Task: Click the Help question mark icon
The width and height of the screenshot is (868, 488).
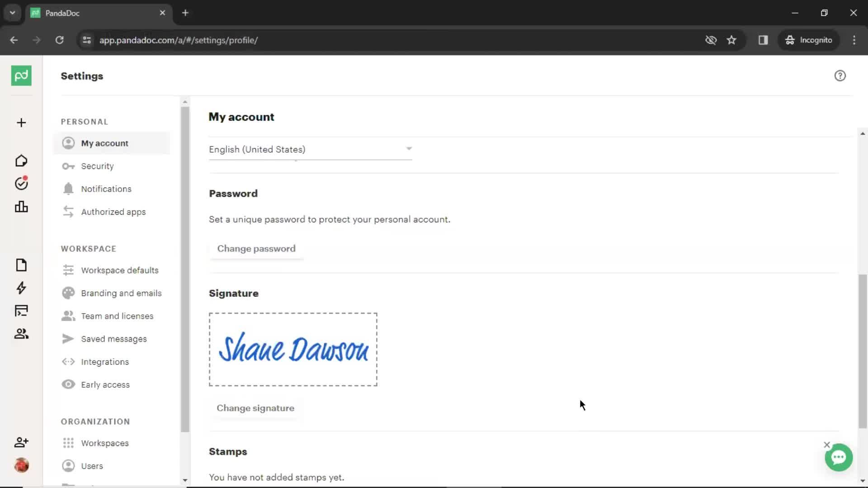Action: 840,75
